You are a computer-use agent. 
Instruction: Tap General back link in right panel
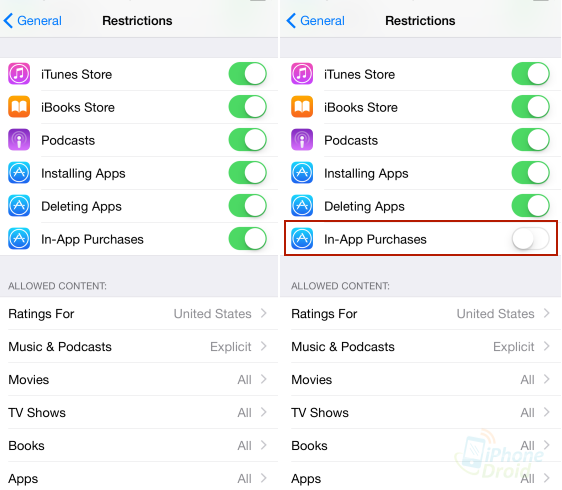pos(315,21)
